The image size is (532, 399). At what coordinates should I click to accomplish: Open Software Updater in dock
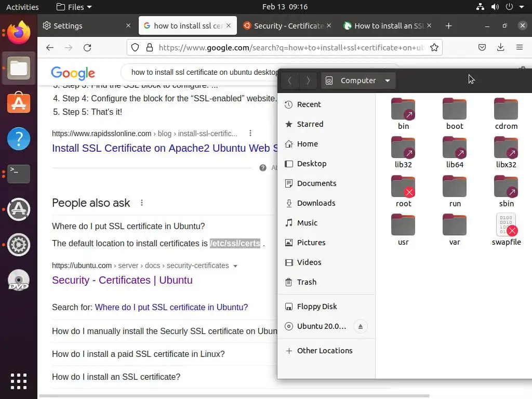(19, 209)
